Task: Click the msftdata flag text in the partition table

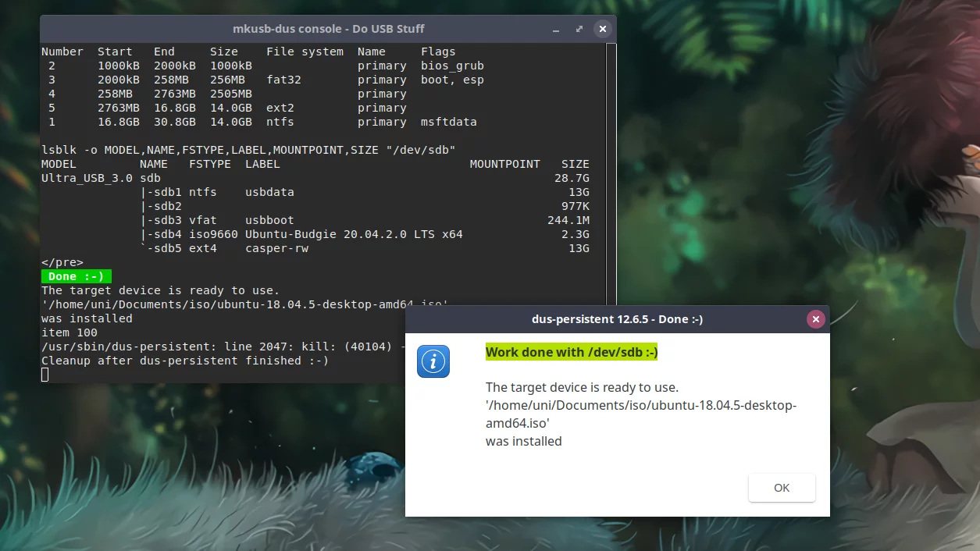Action: pyautogui.click(x=446, y=122)
